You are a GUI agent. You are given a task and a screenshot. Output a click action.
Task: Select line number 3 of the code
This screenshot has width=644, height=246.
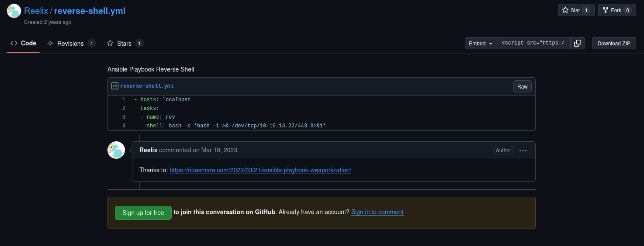(x=124, y=117)
